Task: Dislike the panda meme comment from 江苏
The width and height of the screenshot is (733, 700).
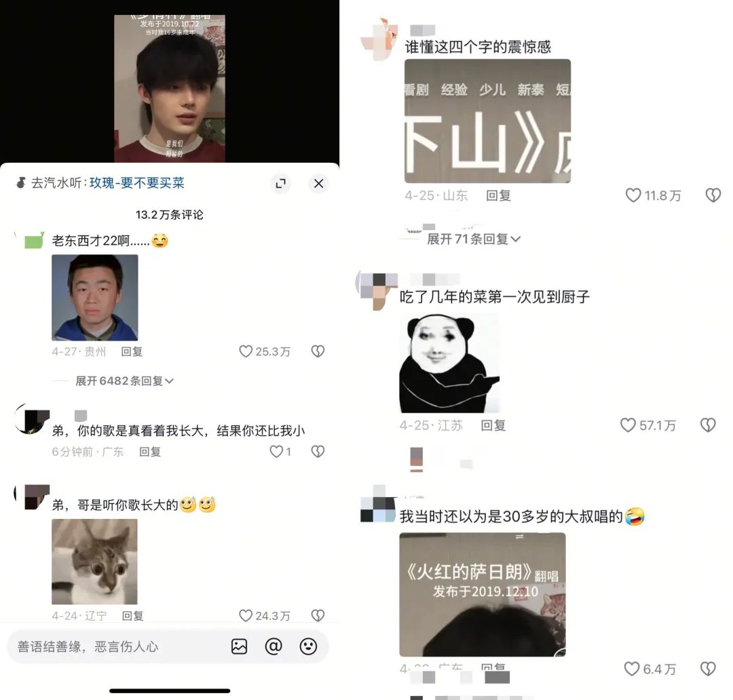Action: pyautogui.click(x=708, y=425)
